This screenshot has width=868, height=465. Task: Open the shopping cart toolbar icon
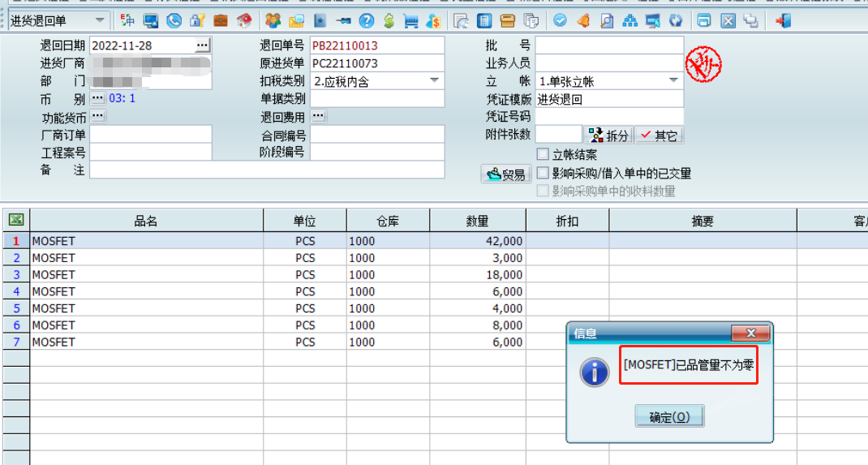[x=410, y=21]
